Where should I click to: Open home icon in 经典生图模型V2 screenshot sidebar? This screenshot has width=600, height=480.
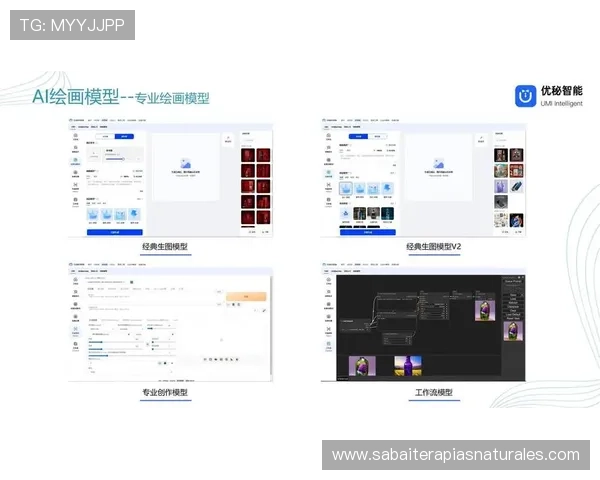pyautogui.click(x=328, y=136)
